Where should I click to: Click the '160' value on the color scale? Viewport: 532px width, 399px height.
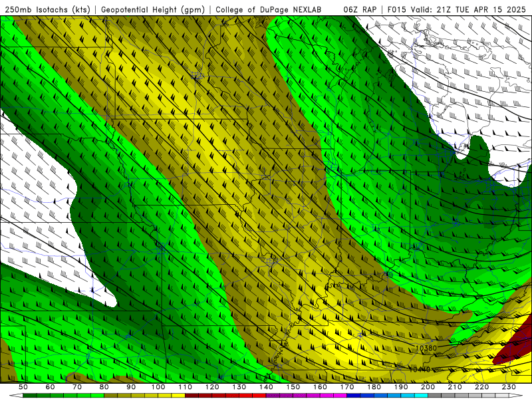click(320, 387)
